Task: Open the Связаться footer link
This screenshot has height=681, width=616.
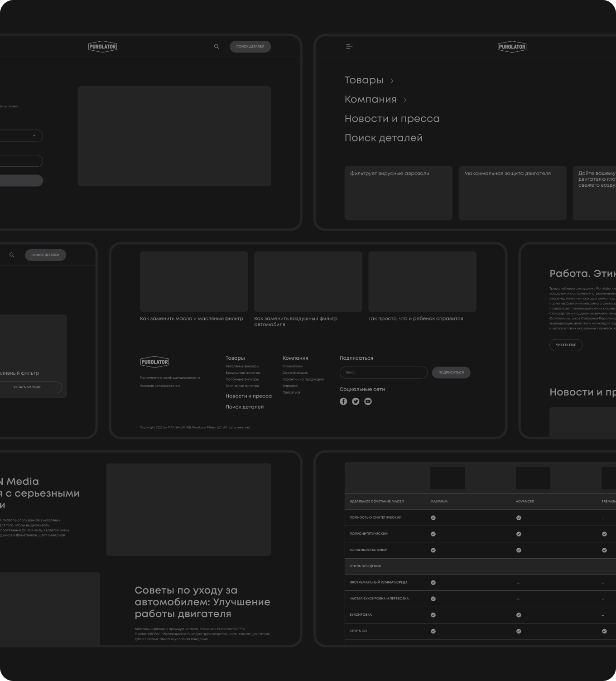Action: click(x=291, y=392)
